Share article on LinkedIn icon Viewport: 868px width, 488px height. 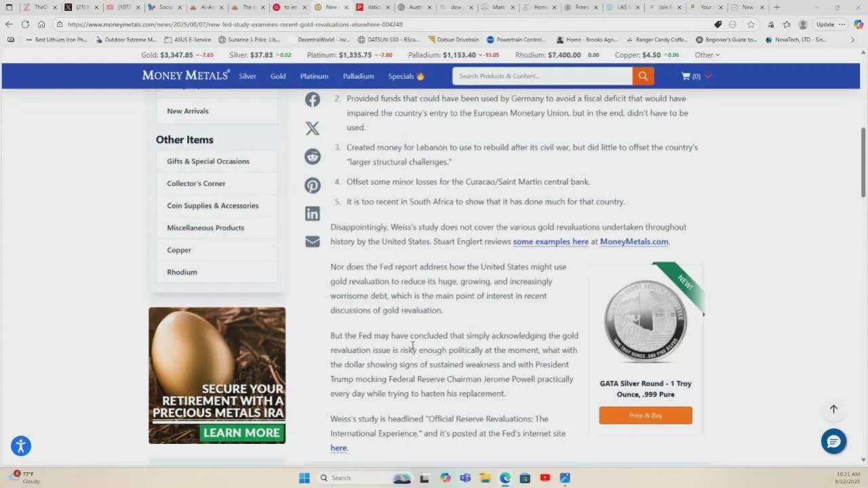[x=312, y=213]
